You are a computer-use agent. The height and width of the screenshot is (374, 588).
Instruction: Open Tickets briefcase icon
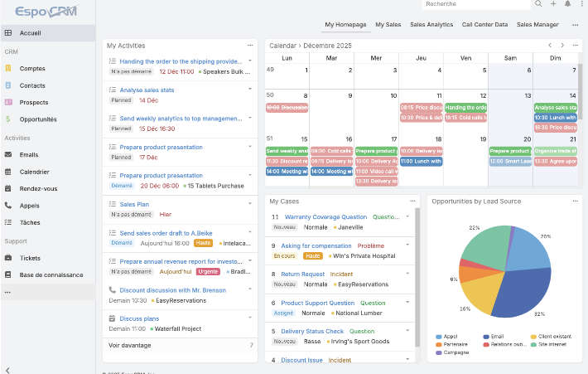8,258
